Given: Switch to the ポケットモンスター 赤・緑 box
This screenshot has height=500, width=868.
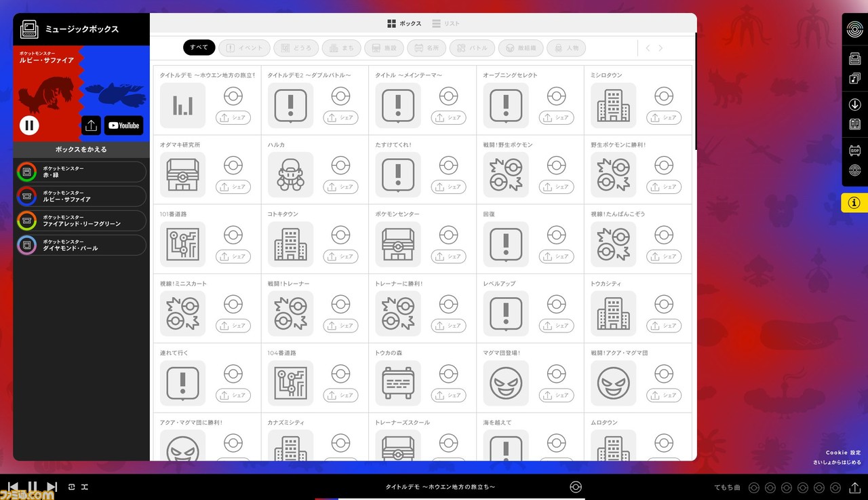Looking at the screenshot, I should (x=81, y=172).
